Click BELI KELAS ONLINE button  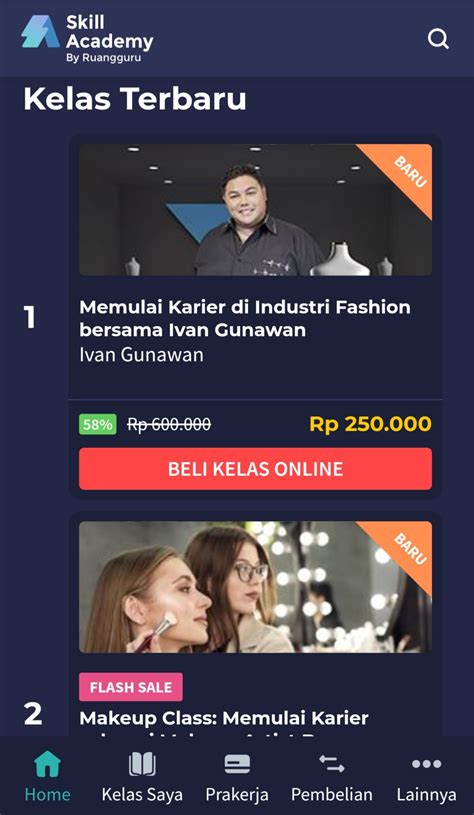tap(255, 469)
